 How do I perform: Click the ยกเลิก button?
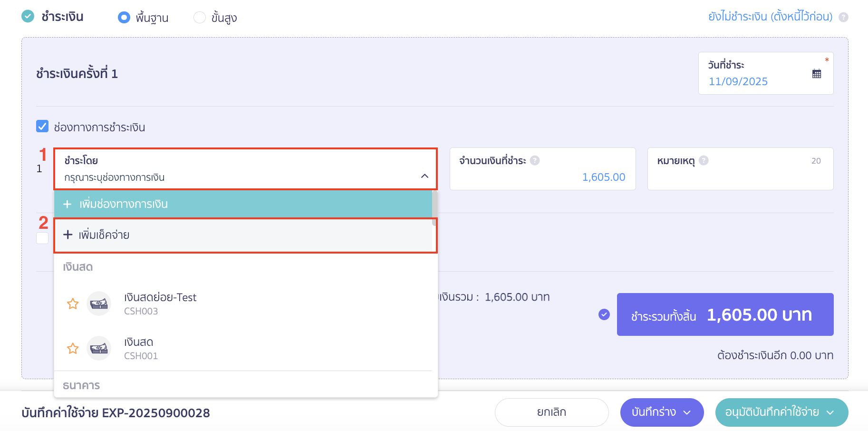point(551,412)
